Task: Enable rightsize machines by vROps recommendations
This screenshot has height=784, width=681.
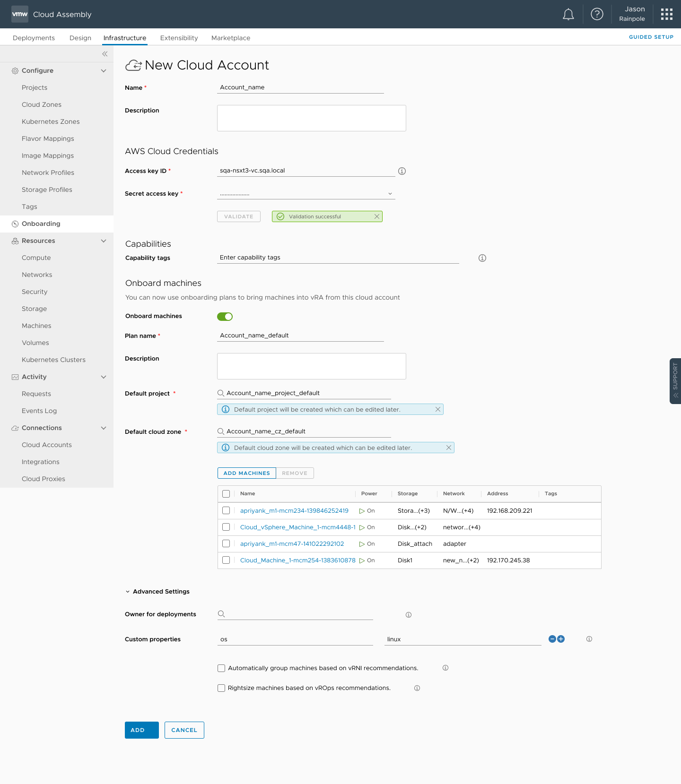Action: [221, 688]
